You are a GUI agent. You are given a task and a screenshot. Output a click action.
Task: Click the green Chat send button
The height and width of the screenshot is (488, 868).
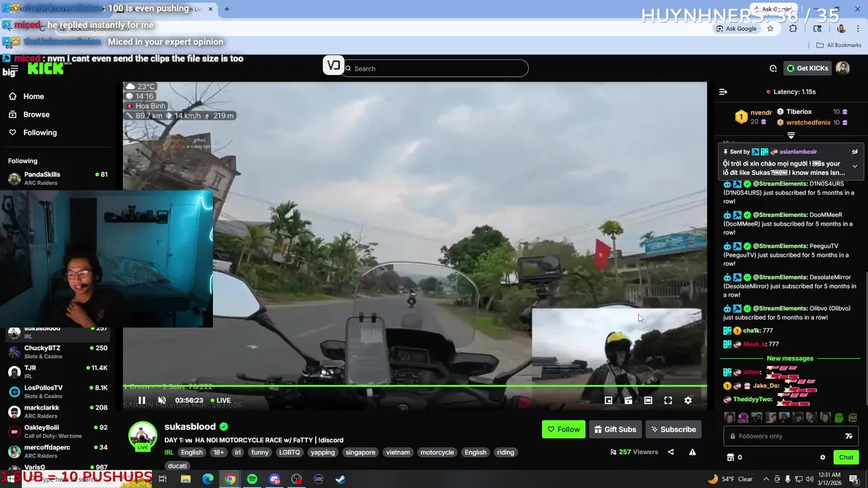[x=846, y=457]
